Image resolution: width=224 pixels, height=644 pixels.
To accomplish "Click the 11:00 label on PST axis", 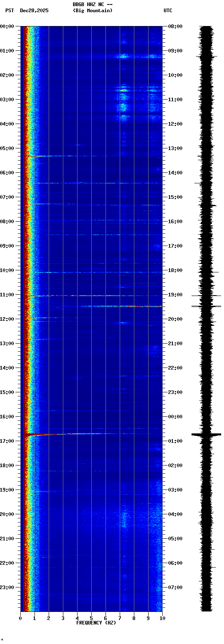I will click(x=7, y=295).
